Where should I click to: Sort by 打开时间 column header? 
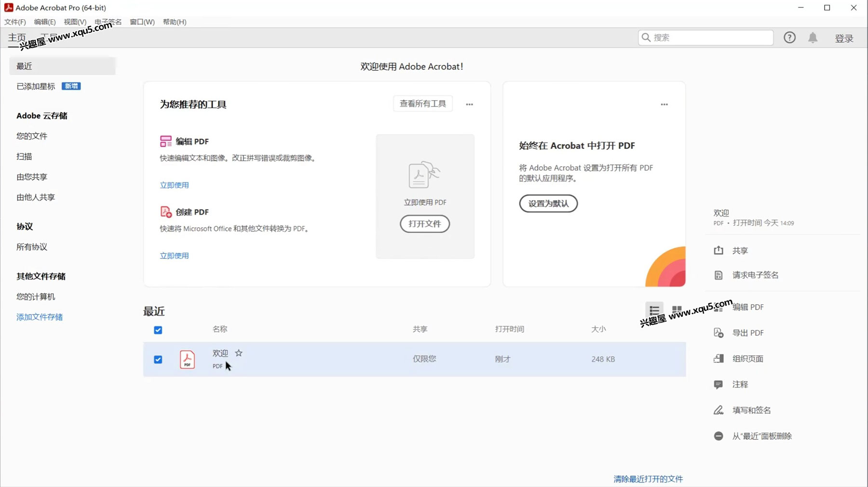[510, 329]
